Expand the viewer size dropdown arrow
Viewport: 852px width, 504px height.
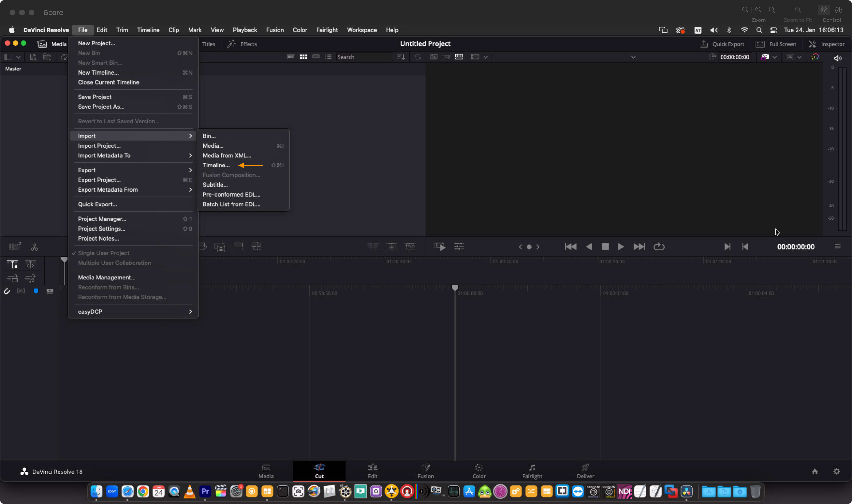point(485,57)
